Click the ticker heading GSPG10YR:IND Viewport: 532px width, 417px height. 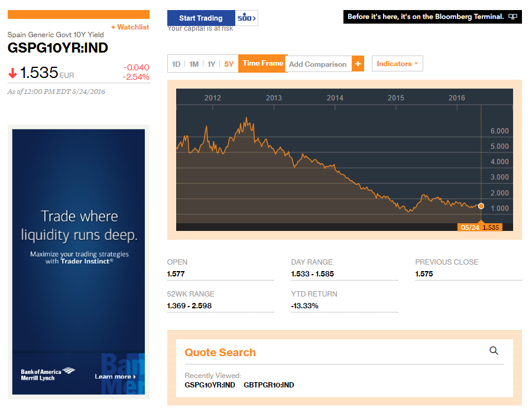pos(58,48)
